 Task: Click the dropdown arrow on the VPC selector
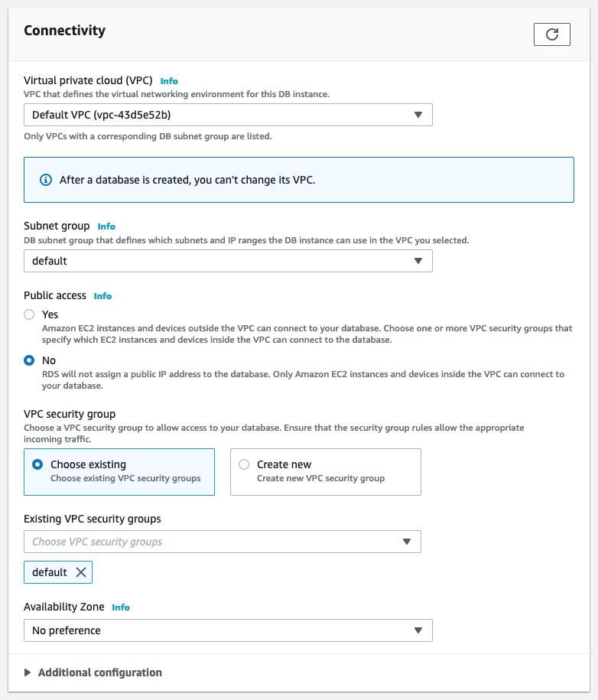click(418, 114)
